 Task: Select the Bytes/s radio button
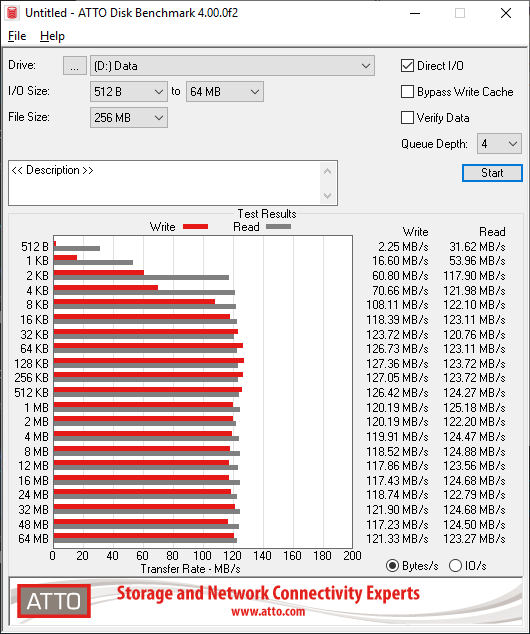(392, 566)
